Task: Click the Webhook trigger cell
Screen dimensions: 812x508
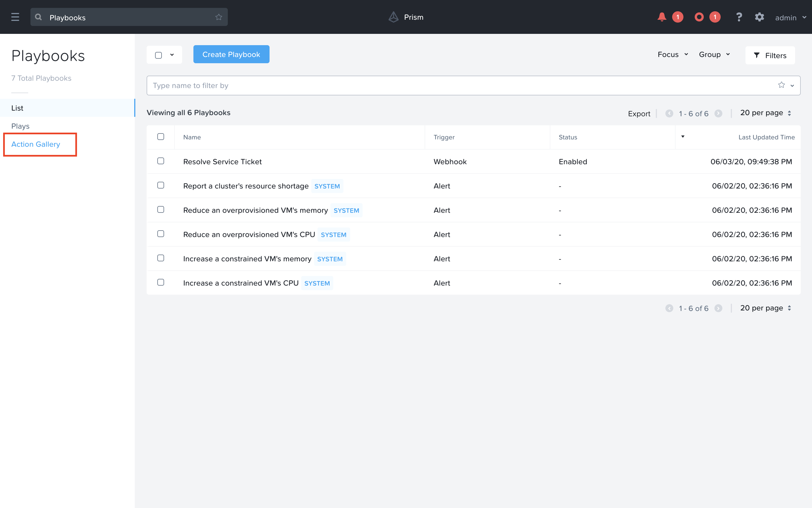Action: pos(450,162)
